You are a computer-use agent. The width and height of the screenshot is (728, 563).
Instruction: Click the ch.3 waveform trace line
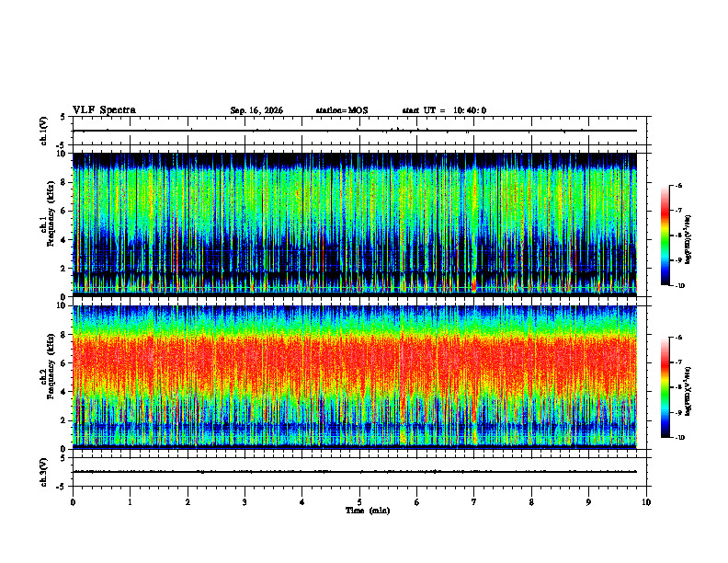355,472
